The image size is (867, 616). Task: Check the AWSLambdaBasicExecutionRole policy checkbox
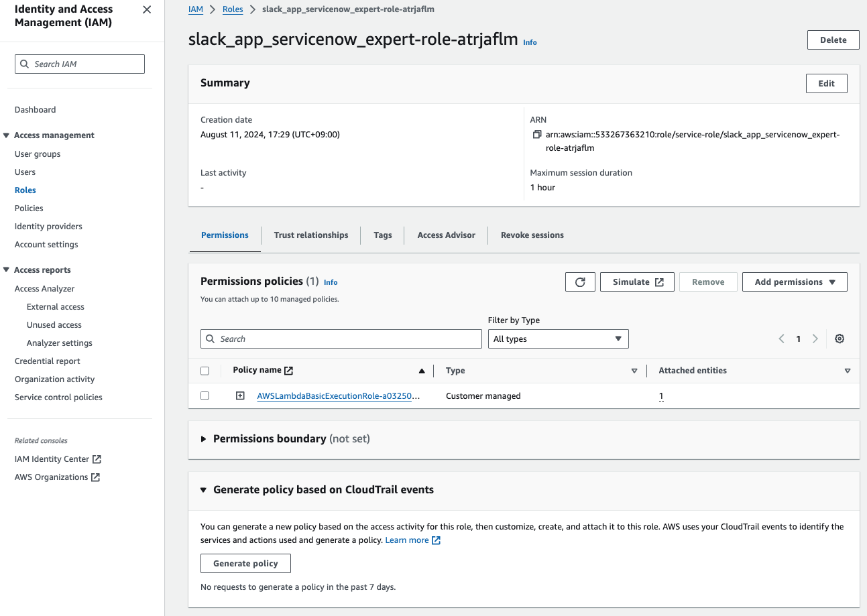pos(205,396)
